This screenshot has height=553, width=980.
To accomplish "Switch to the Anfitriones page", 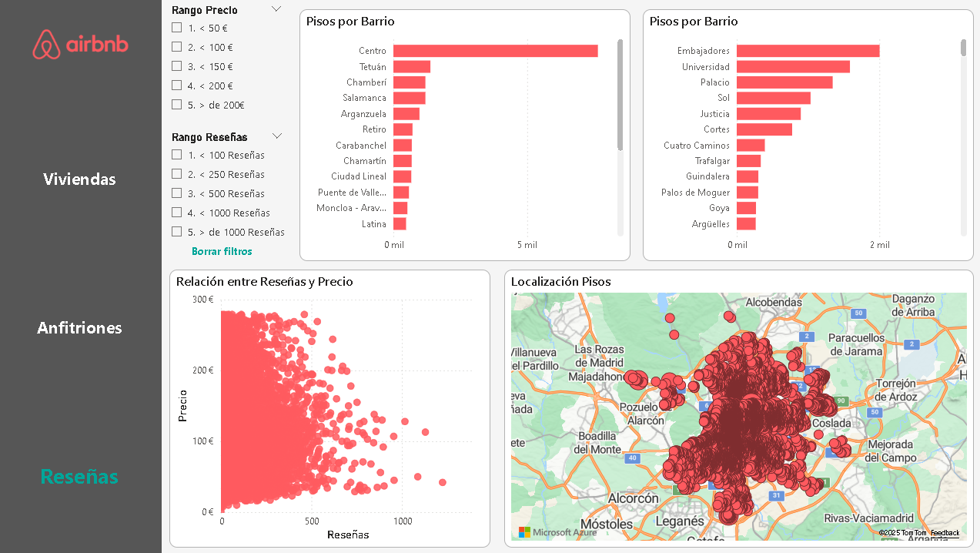I will tap(79, 328).
